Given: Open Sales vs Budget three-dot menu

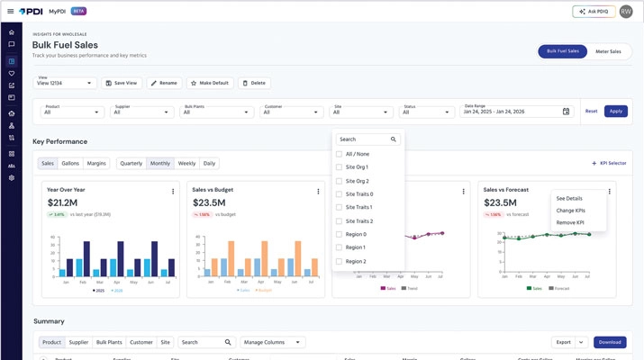Looking at the screenshot, I should pyautogui.click(x=318, y=192).
